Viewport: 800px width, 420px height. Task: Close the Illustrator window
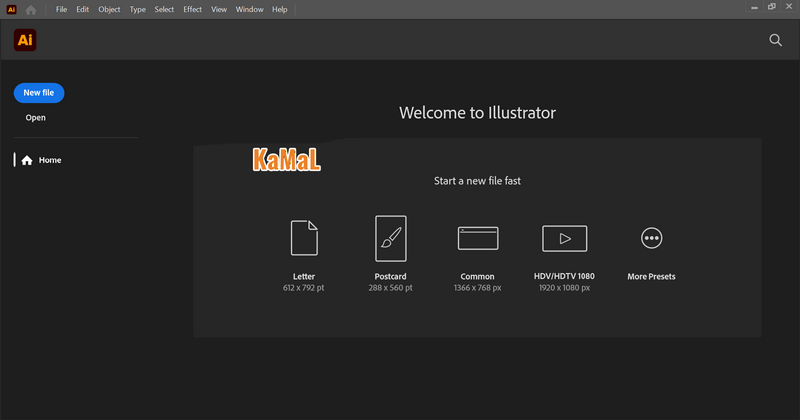pos(789,7)
